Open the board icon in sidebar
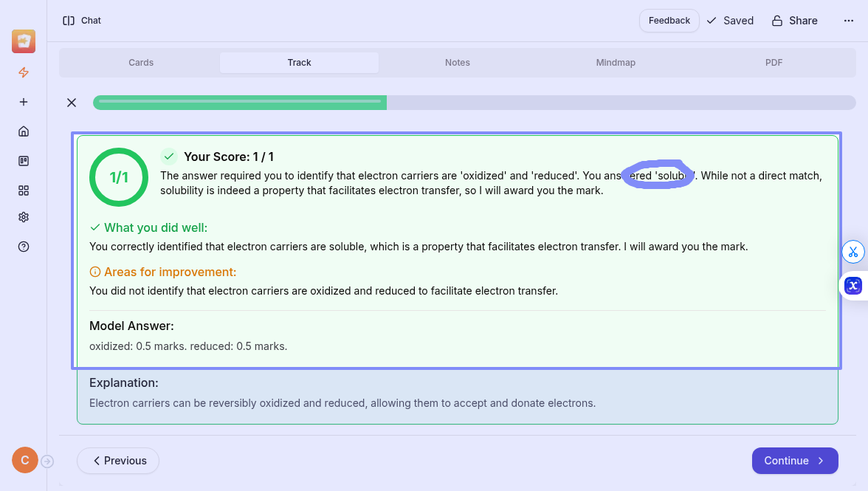 click(24, 161)
